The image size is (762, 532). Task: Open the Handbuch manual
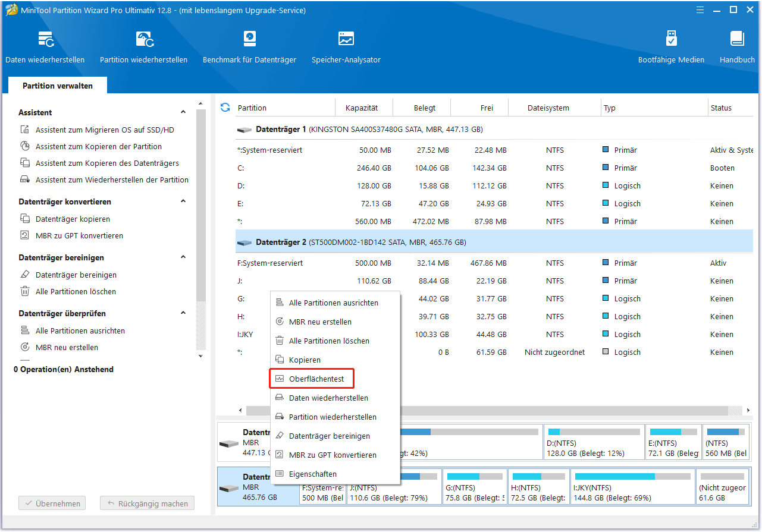737,48
